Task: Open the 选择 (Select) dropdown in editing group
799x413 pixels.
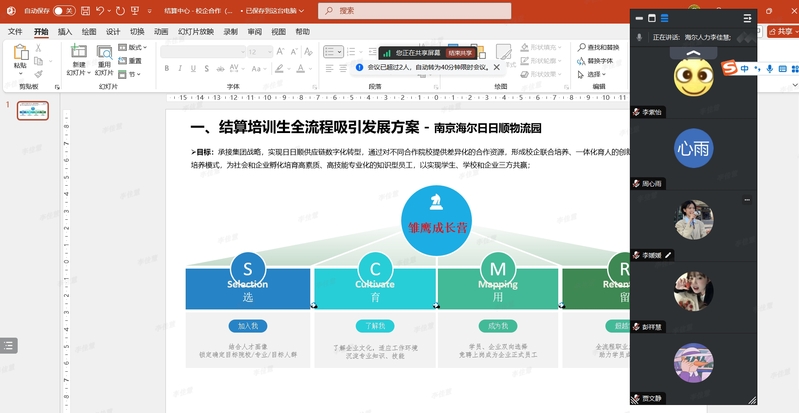Action: 592,74
